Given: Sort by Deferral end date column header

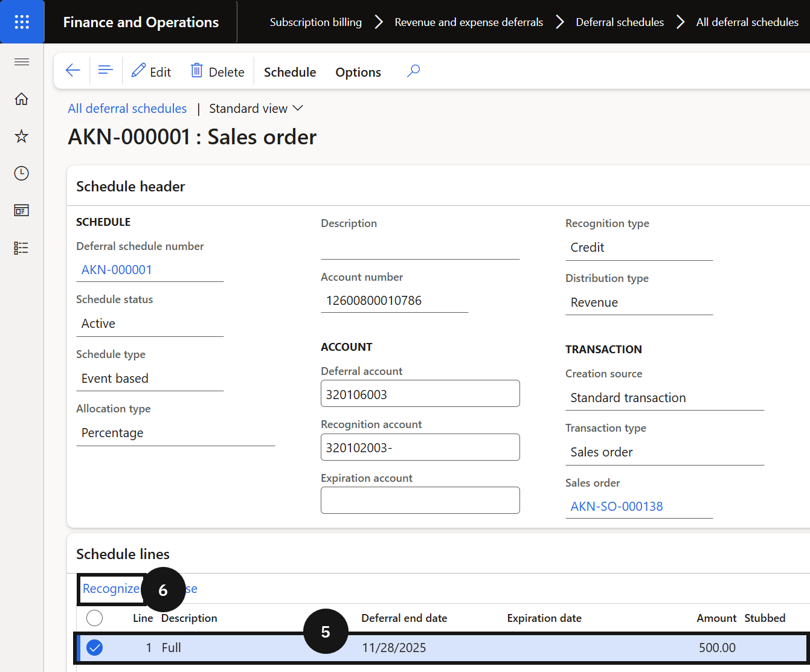Looking at the screenshot, I should click(x=404, y=618).
